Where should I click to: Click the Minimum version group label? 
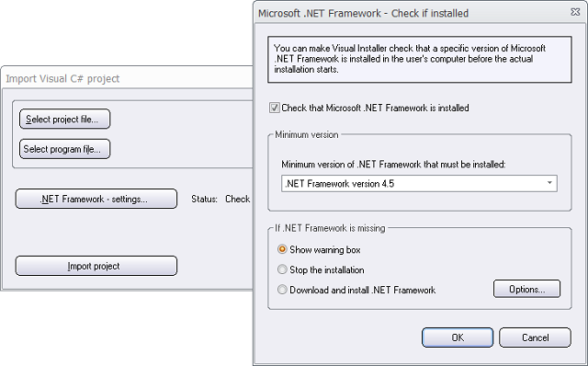click(x=306, y=134)
